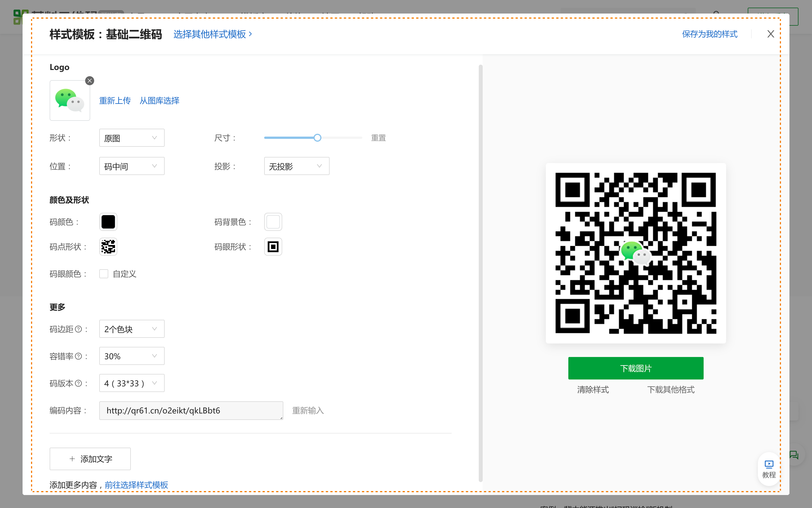This screenshot has width=812, height=508.
Task: Click the logo 尺寸 slider handle
Action: (317, 138)
